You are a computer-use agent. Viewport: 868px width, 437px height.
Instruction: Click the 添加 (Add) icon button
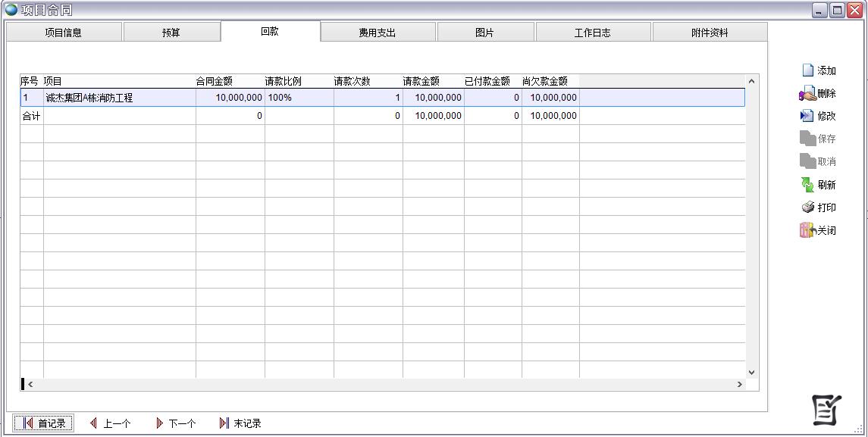819,70
